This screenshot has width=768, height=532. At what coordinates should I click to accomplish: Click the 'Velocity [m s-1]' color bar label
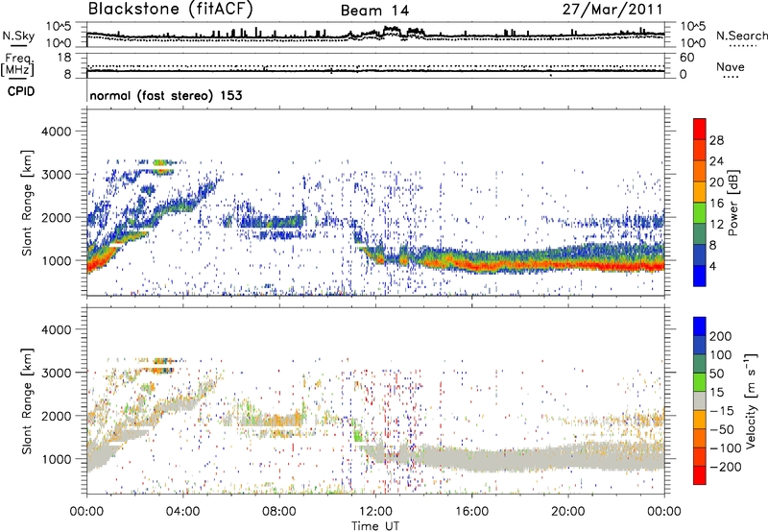click(x=751, y=400)
